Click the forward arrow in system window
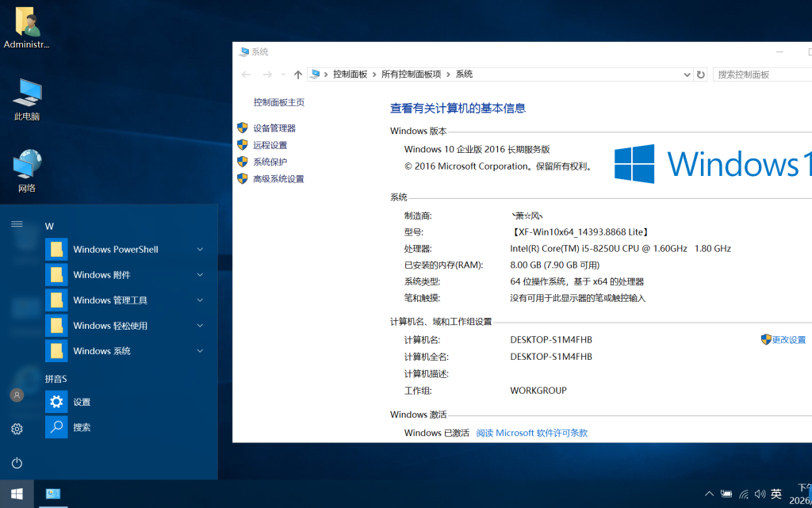Image resolution: width=812 pixels, height=508 pixels. coord(267,74)
